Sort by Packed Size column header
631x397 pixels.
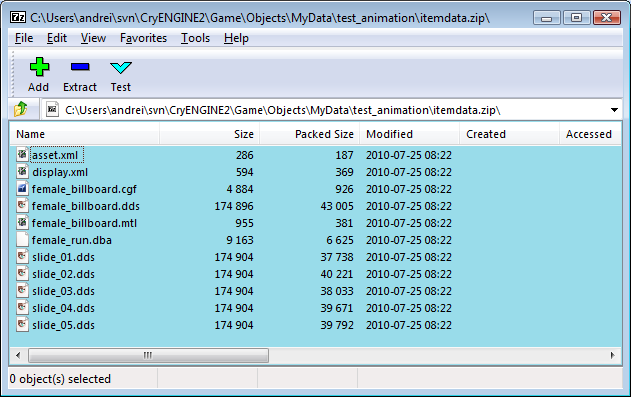[x=309, y=134]
